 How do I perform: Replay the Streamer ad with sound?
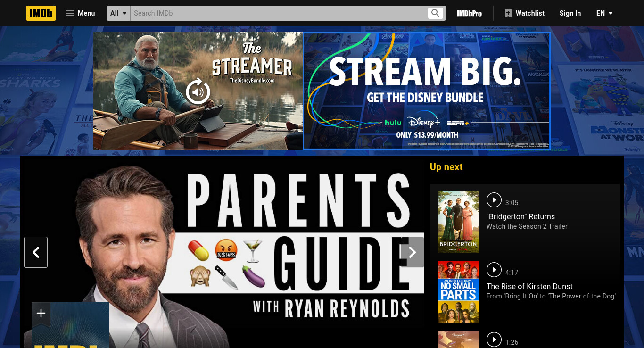click(x=198, y=91)
